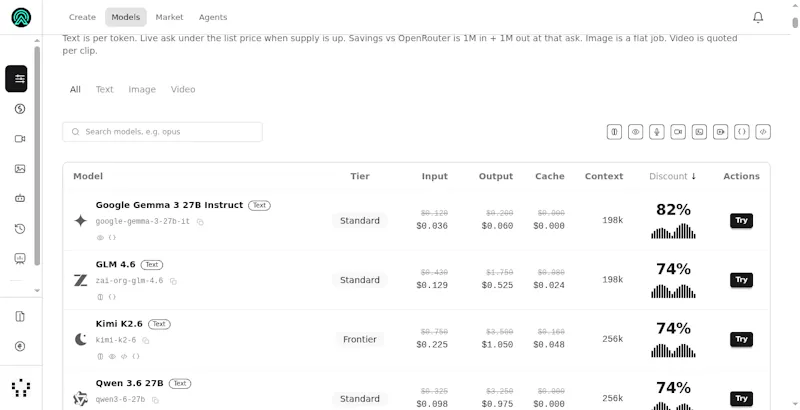Screen dimensions: 800x410
Task: Open the presentation chart sidebar icon
Action: [20, 259]
